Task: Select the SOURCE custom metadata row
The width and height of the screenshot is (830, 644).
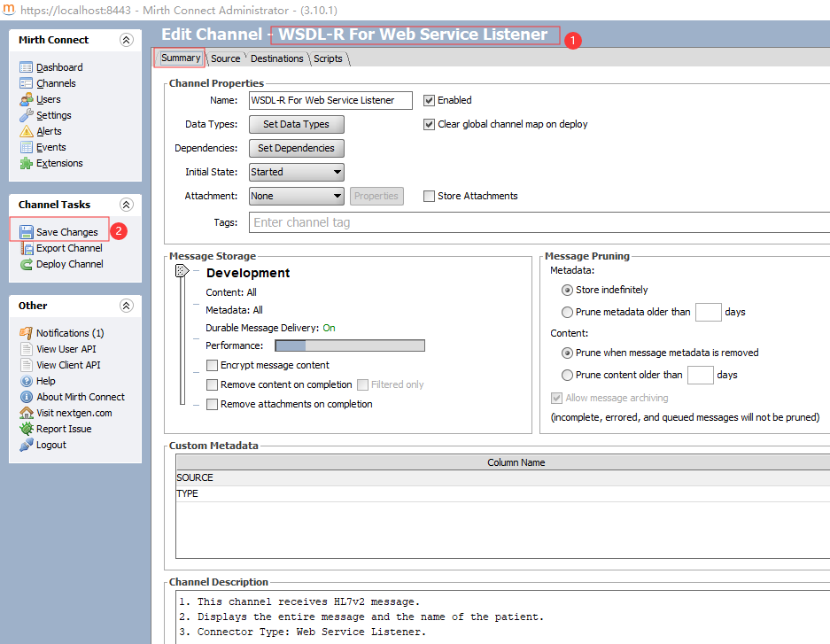Action: [503, 477]
